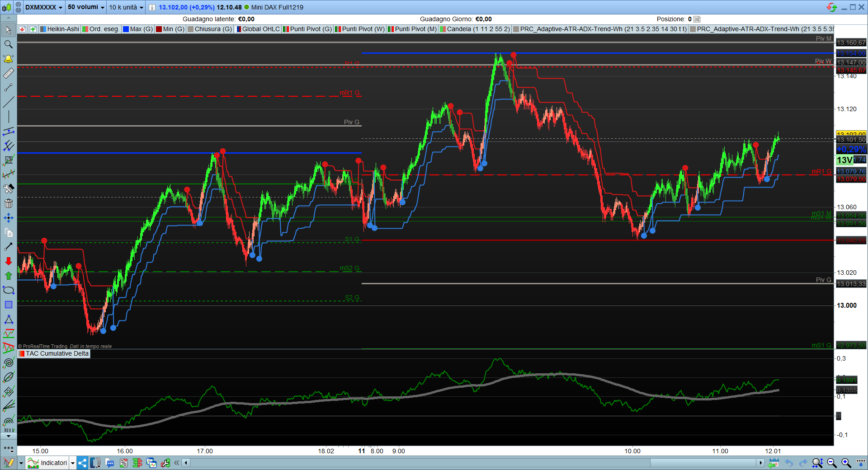Select the arrow cursor tool
Viewport: 868px width, 470px height.
(8, 30)
